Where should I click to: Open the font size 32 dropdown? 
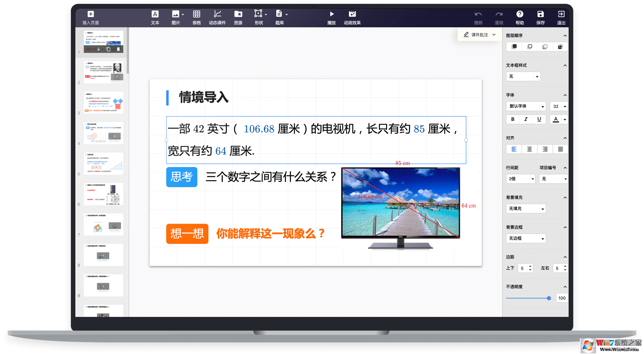[559, 106]
